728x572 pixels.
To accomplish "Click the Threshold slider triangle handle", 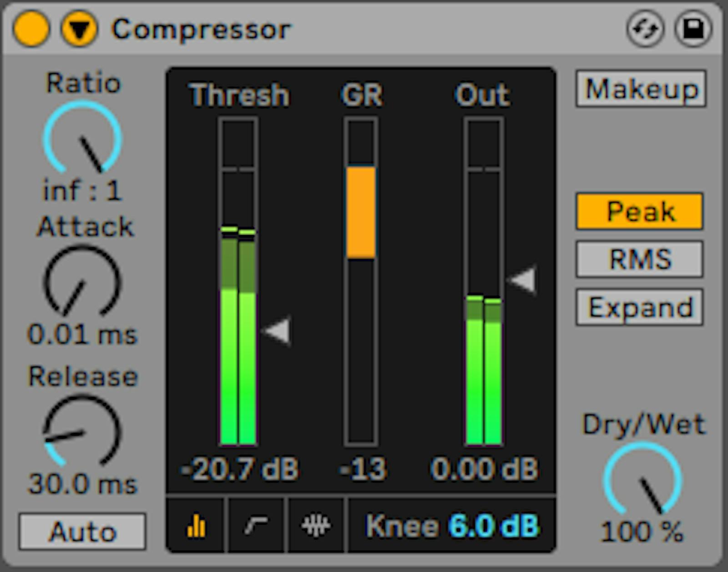I will [x=277, y=331].
